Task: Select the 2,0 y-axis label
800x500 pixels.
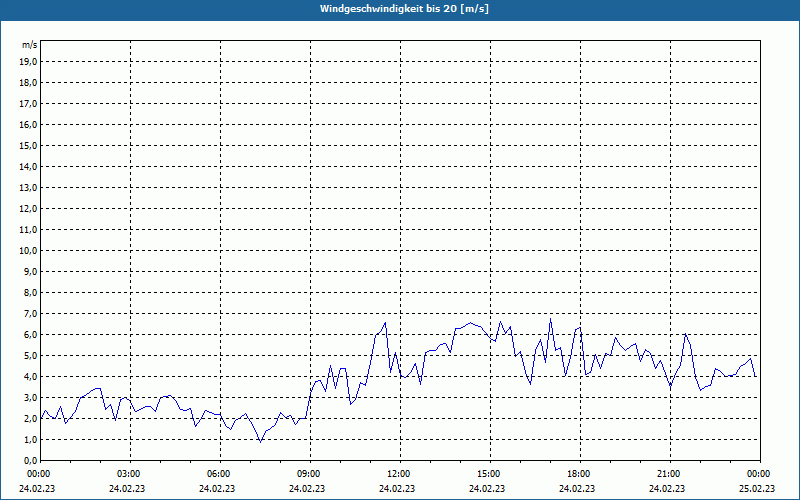Action: pos(30,419)
